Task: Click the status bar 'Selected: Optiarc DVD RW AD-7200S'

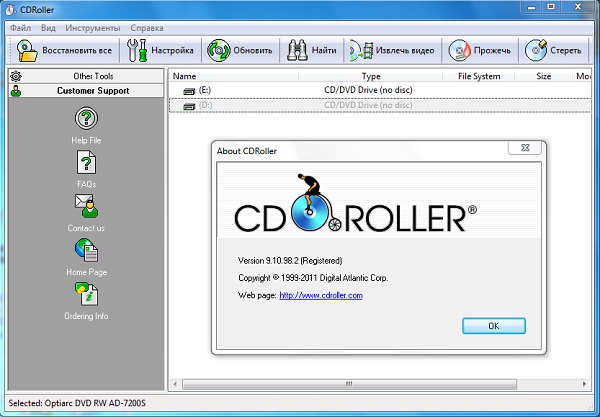Action: click(x=77, y=403)
